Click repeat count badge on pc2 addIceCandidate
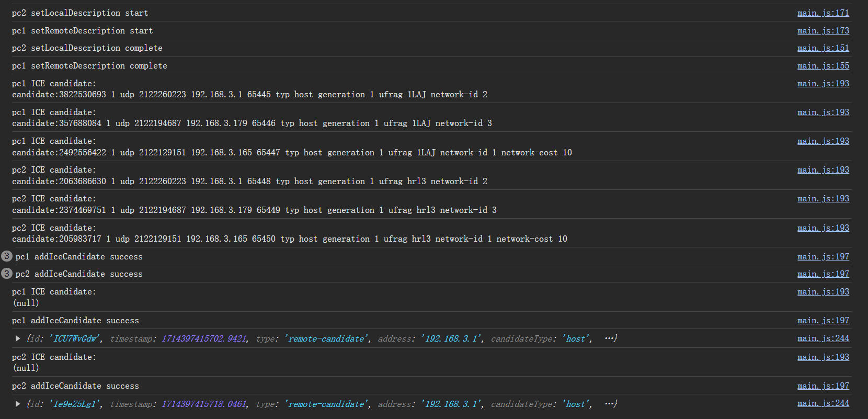 pyautogui.click(x=7, y=273)
